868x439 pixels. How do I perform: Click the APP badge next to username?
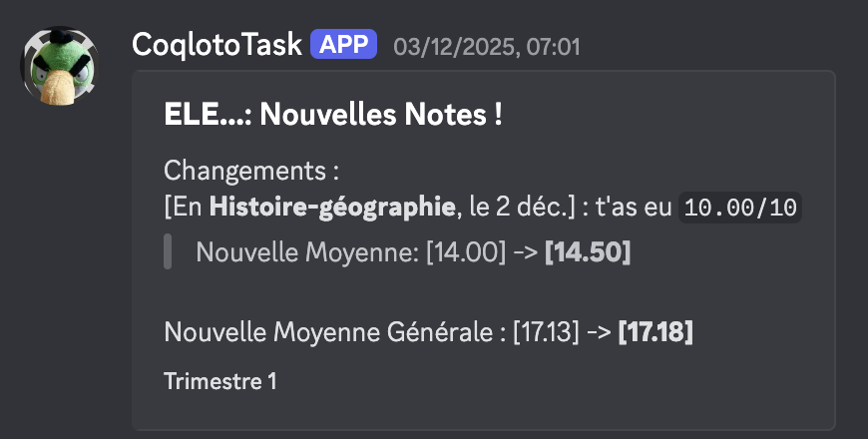(x=343, y=45)
